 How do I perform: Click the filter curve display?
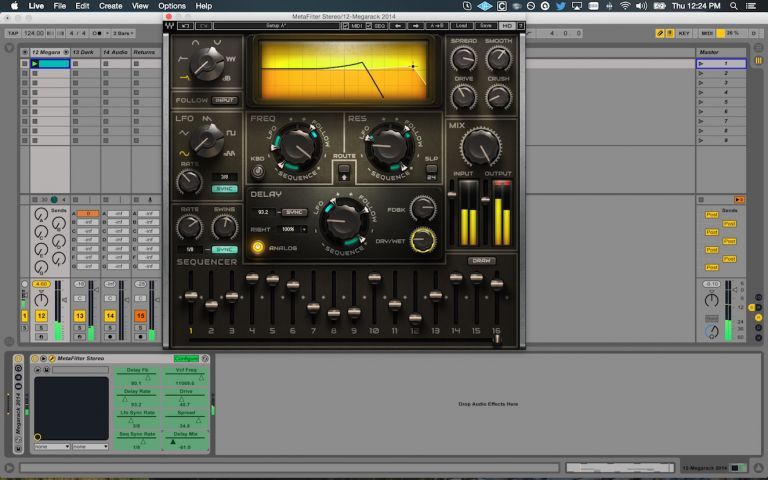tap(345, 71)
